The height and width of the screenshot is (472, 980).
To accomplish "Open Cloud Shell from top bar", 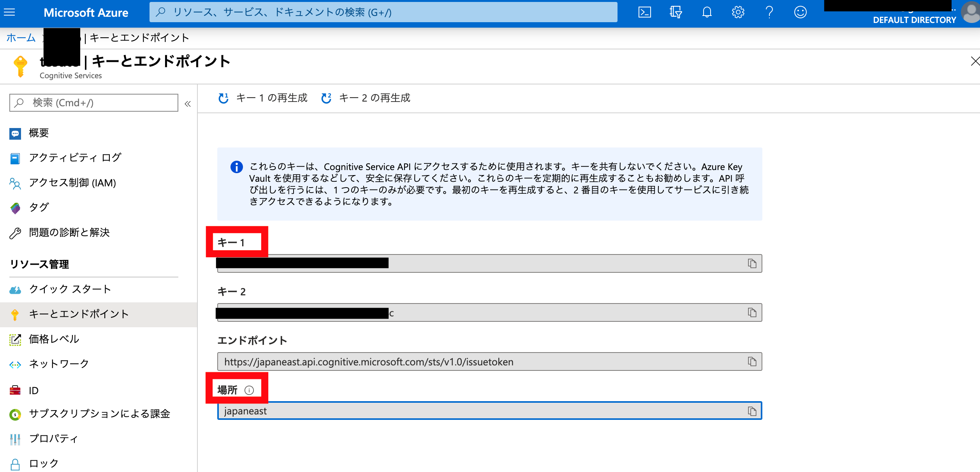I will (644, 12).
